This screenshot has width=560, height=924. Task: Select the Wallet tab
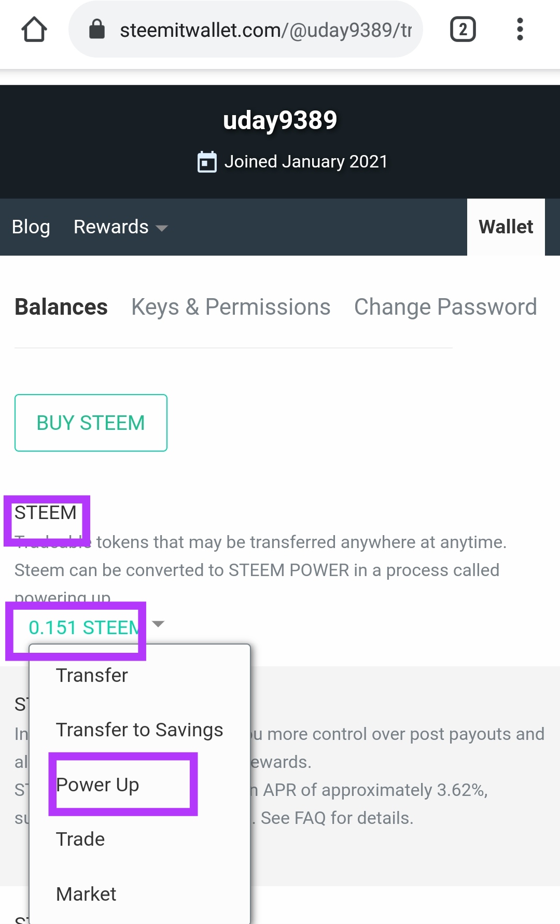coord(506,227)
